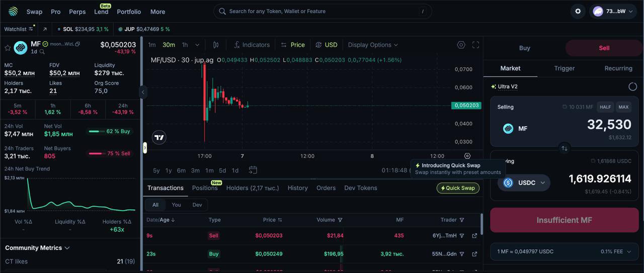644x273 pixels.
Task: Filter transactions to You
Action: tap(176, 205)
